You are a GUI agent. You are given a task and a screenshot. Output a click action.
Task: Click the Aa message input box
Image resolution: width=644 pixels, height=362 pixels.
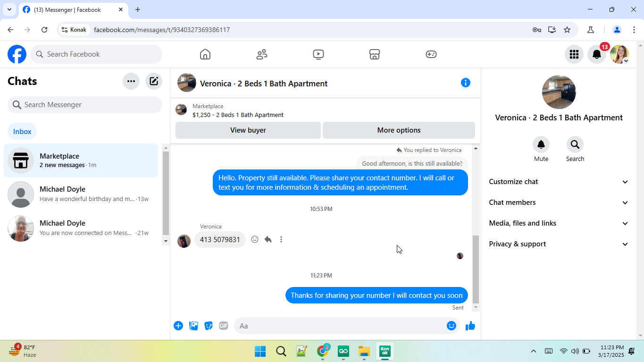coord(340,326)
